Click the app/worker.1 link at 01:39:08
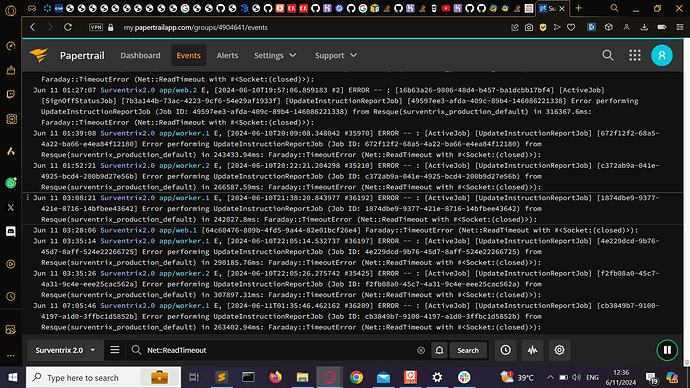 pyautogui.click(x=184, y=133)
